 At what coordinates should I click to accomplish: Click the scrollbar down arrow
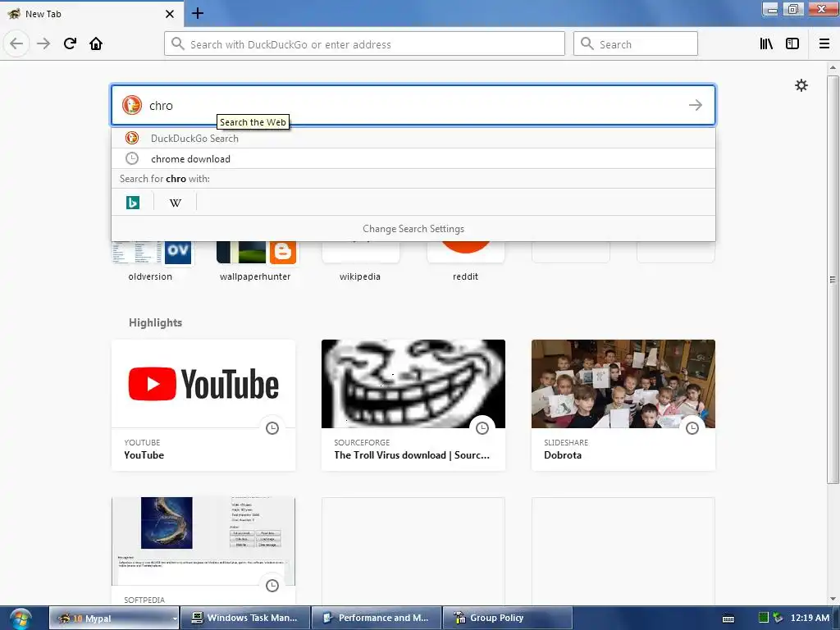pyautogui.click(x=833, y=599)
